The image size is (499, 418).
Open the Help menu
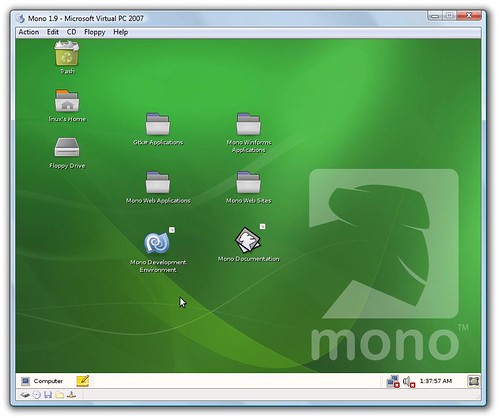pyautogui.click(x=120, y=32)
